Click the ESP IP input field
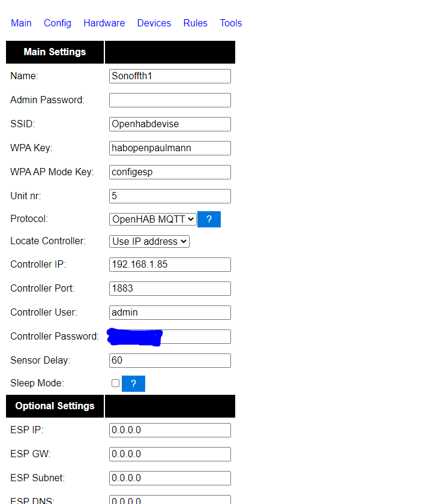Screen dimensions: 435x504 [x=170, y=430]
